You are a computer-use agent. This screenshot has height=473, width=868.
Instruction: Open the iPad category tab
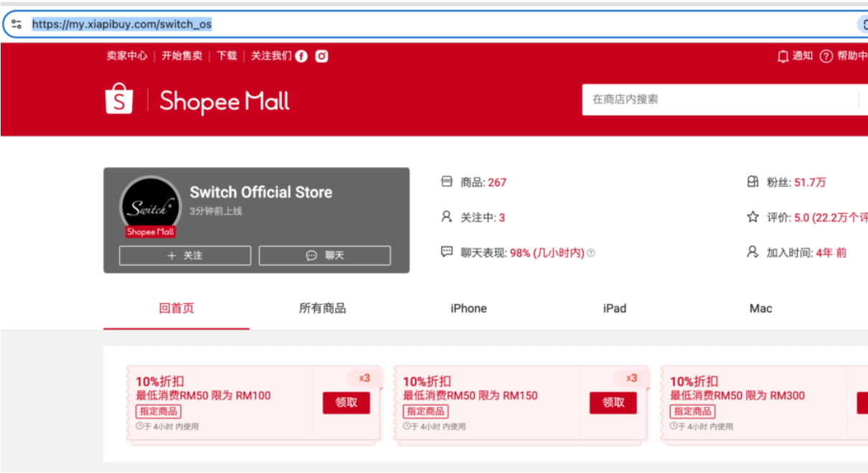tap(615, 309)
